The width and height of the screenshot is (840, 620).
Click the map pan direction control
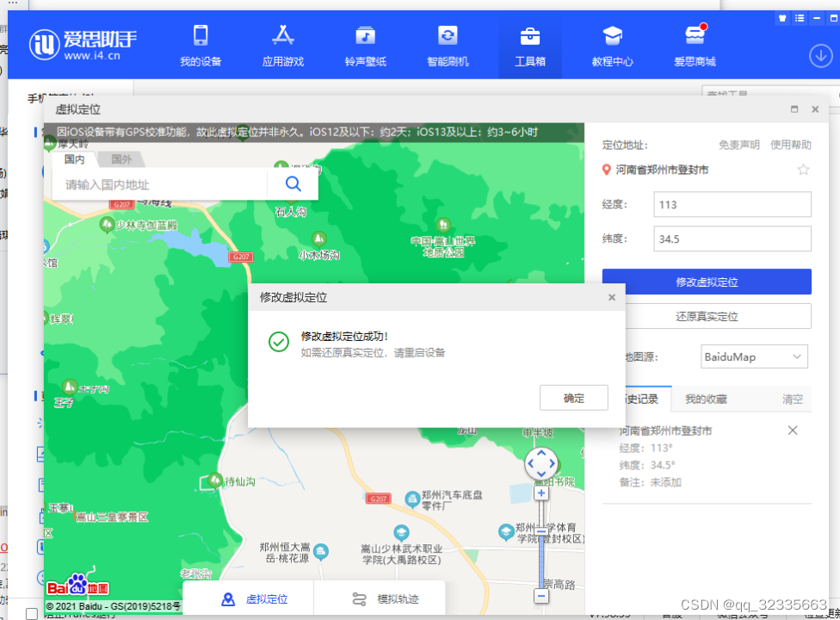click(x=541, y=463)
